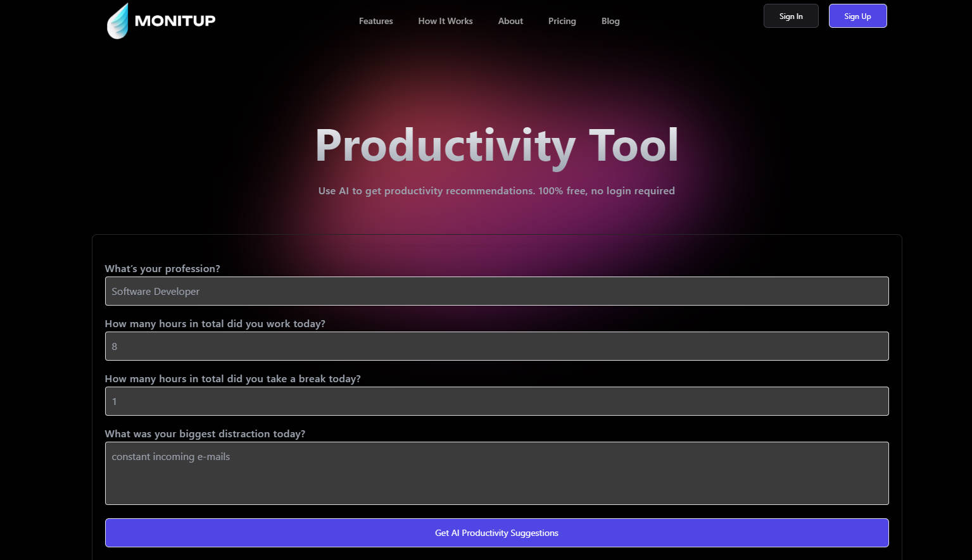Click the free tool description tagline

pyautogui.click(x=496, y=190)
